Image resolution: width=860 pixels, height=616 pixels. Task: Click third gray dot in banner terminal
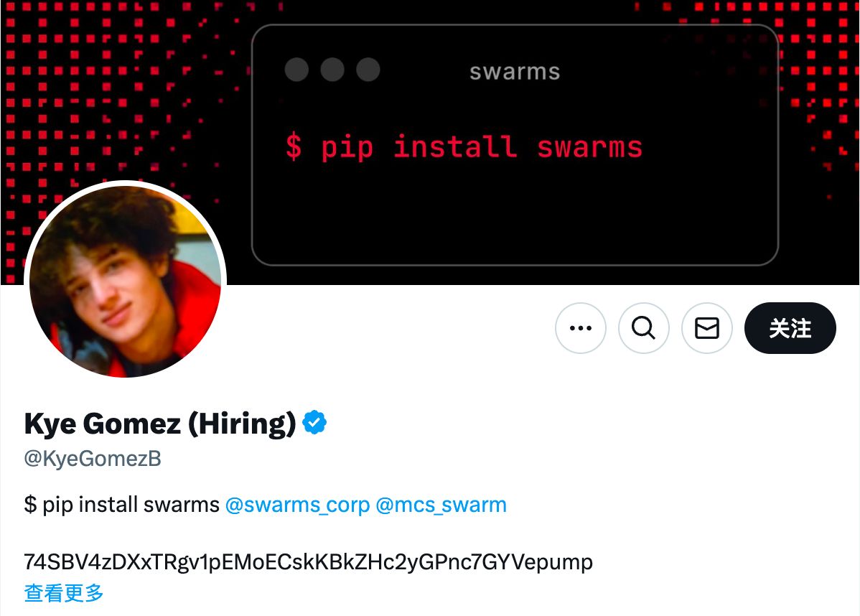click(x=368, y=70)
